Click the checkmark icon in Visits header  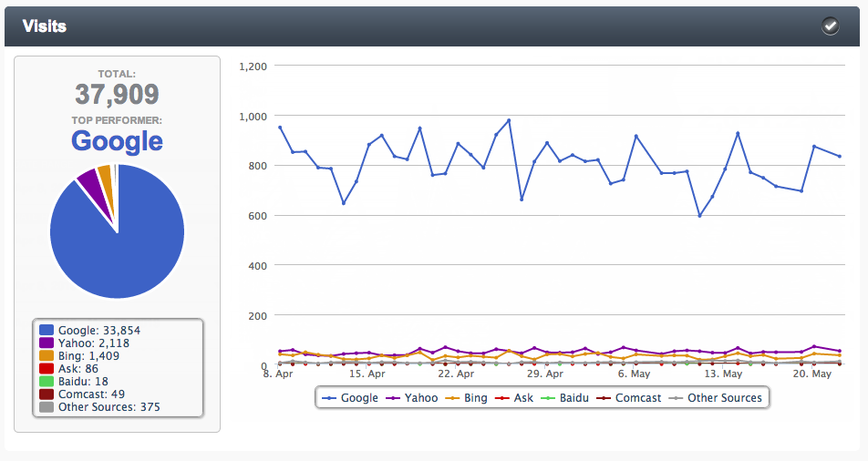[830, 26]
